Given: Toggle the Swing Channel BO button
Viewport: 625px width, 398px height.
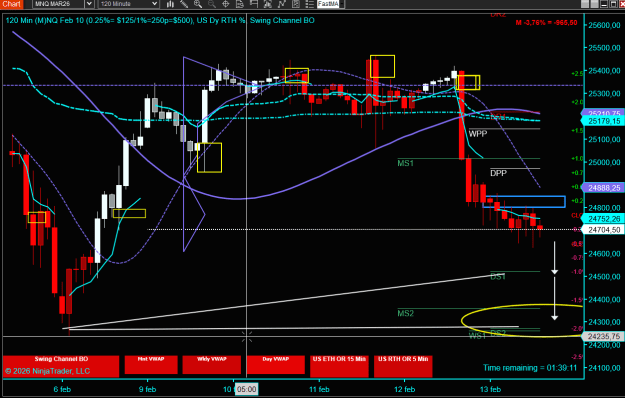Looking at the screenshot, I should click(x=61, y=366).
